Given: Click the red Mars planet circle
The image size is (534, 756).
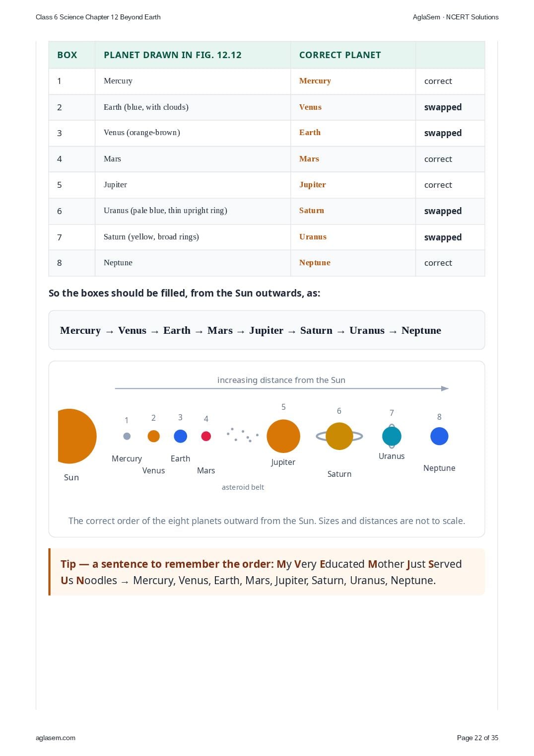Looking at the screenshot, I should [x=206, y=436].
